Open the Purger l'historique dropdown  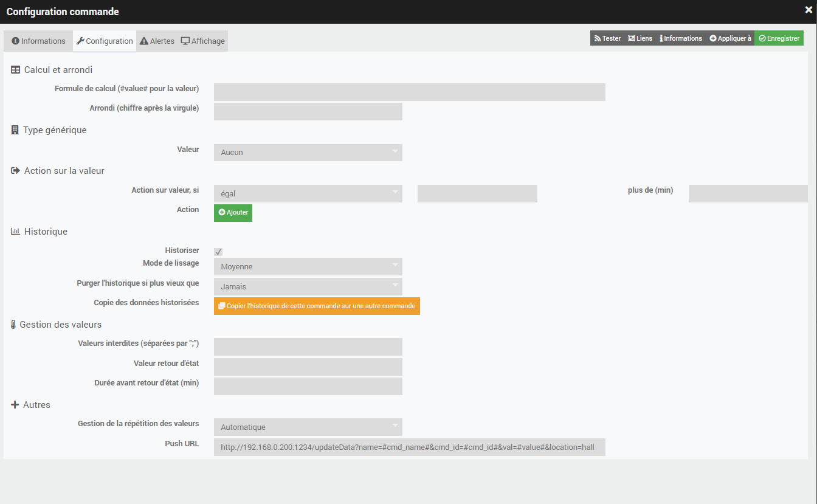[308, 287]
